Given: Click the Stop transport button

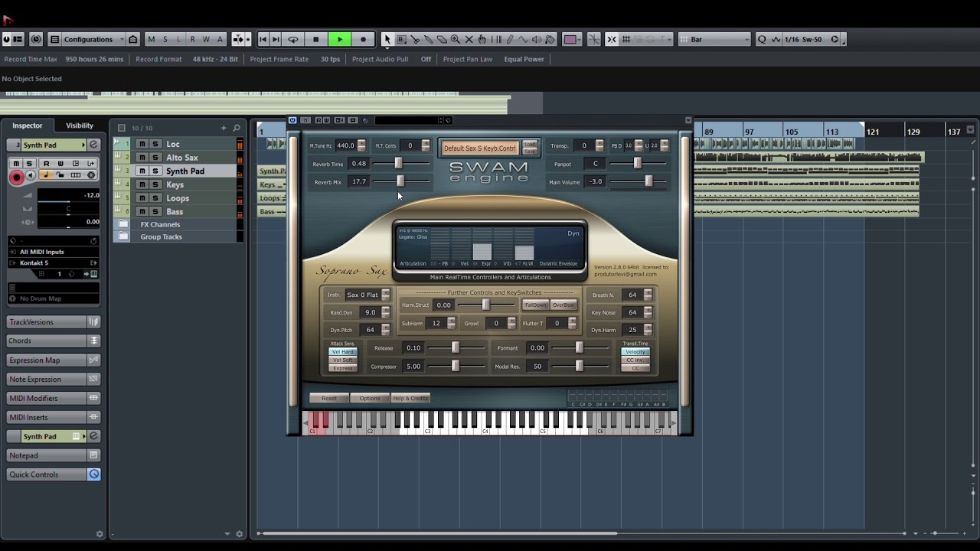Looking at the screenshot, I should coord(315,40).
